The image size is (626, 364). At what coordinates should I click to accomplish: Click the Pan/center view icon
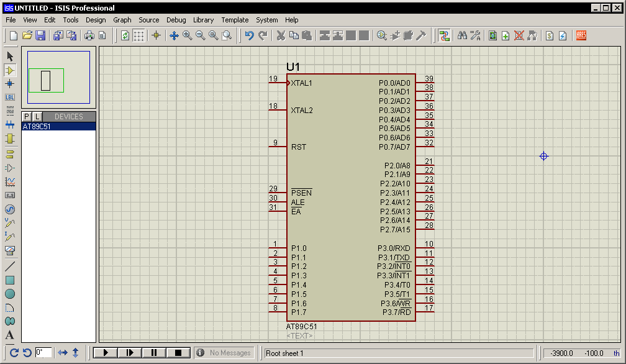174,35
